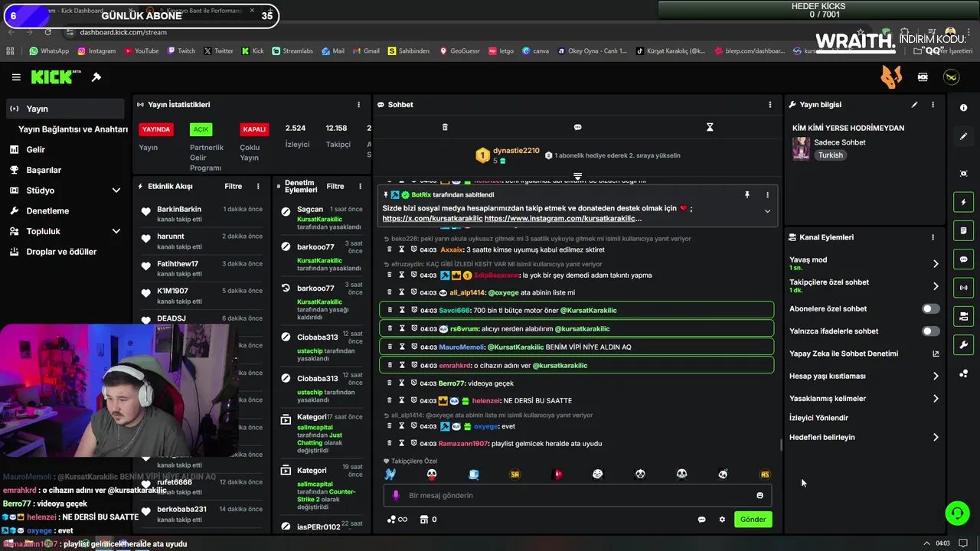Image resolution: width=980 pixels, height=551 pixels.
Task: Delete Savci666's highlighted message
Action: click(390, 310)
